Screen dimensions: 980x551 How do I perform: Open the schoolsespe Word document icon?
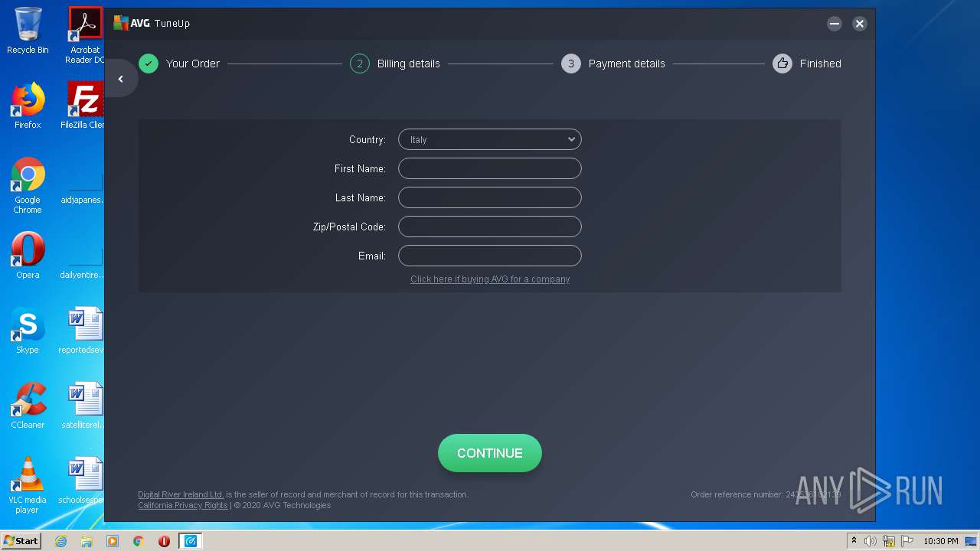click(85, 481)
